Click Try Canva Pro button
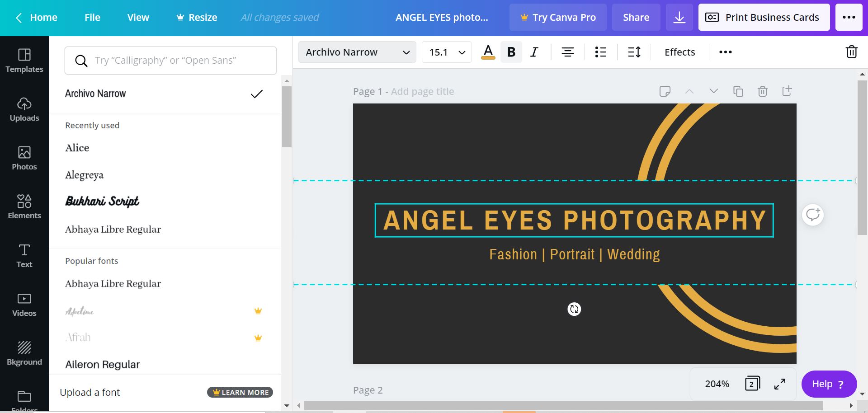Image resolution: width=868 pixels, height=413 pixels. [558, 18]
